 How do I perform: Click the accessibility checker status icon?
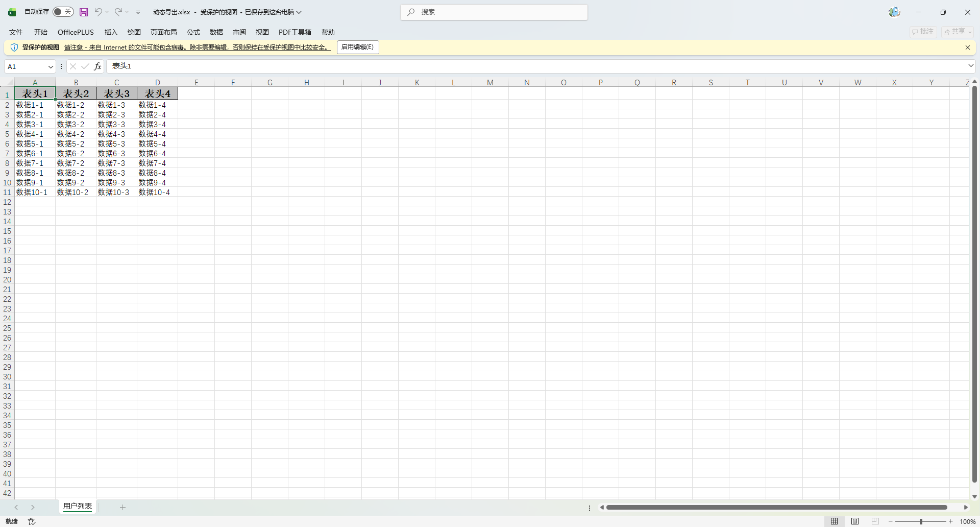click(x=32, y=521)
